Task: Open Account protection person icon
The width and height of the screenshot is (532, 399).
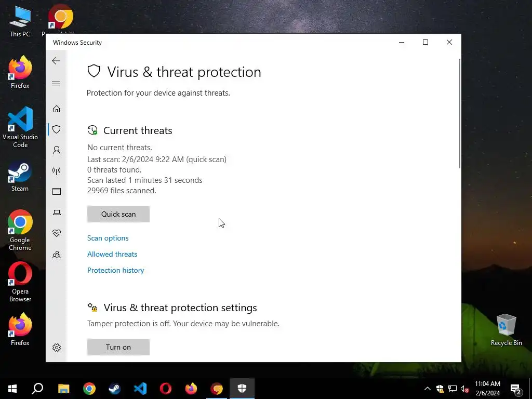Action: 57,150
